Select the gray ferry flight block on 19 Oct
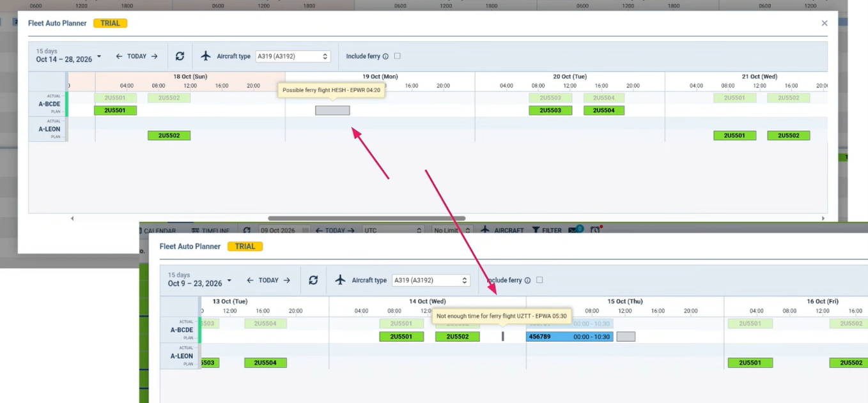868x403 pixels. click(x=332, y=110)
